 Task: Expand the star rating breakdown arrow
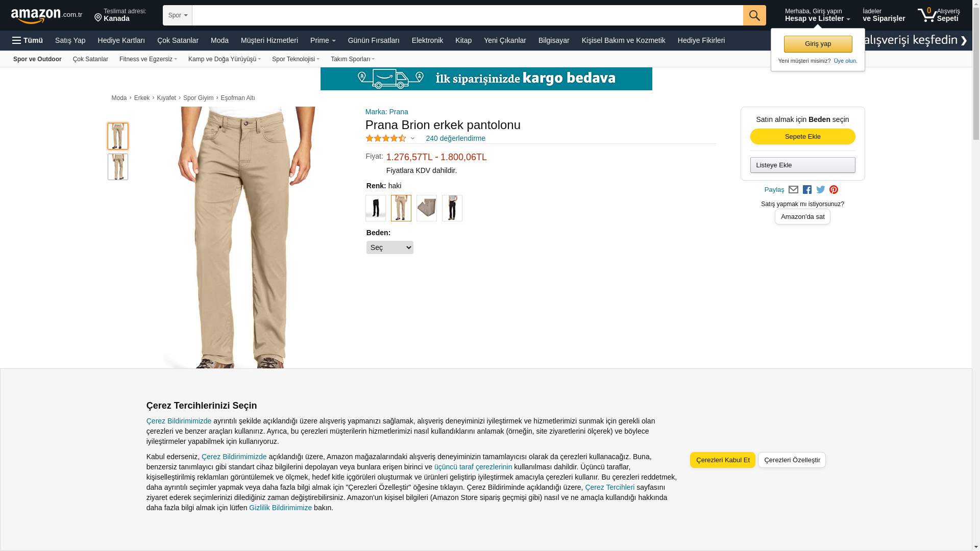pos(412,138)
